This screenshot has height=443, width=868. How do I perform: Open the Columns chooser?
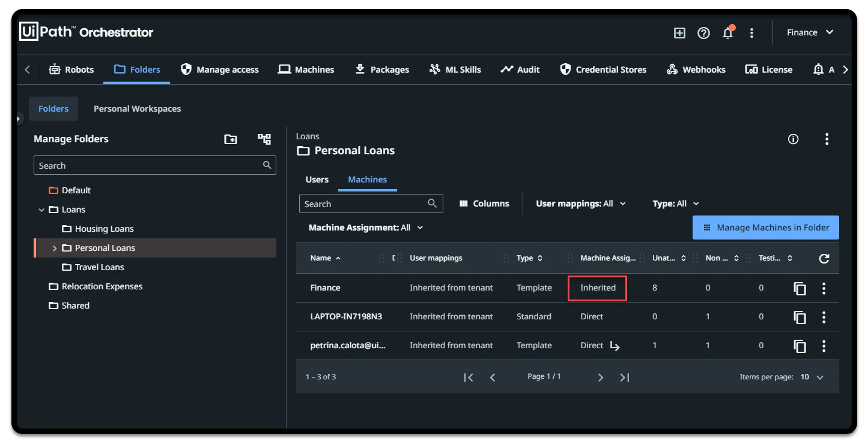[x=484, y=203]
